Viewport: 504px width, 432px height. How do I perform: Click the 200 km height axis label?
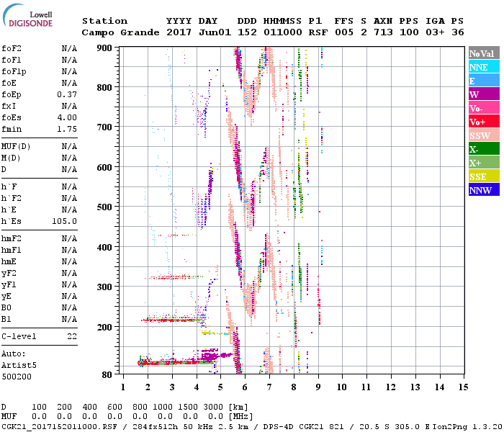(x=104, y=327)
